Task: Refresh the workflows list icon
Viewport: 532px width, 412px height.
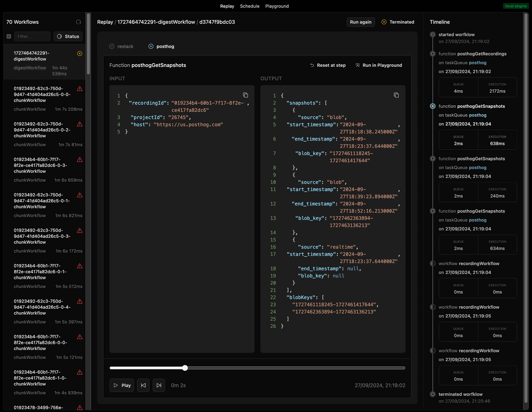Action: pyautogui.click(x=78, y=22)
